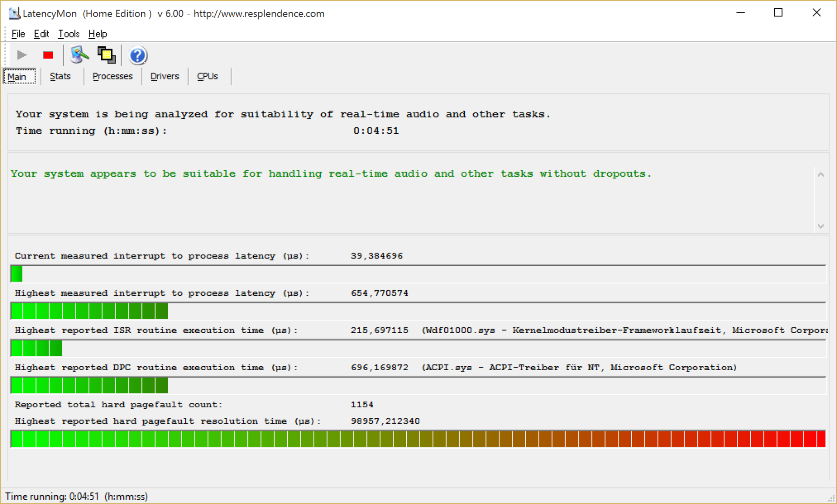This screenshot has height=504, width=837.
Task: Open the Tools menu
Action: 68,34
